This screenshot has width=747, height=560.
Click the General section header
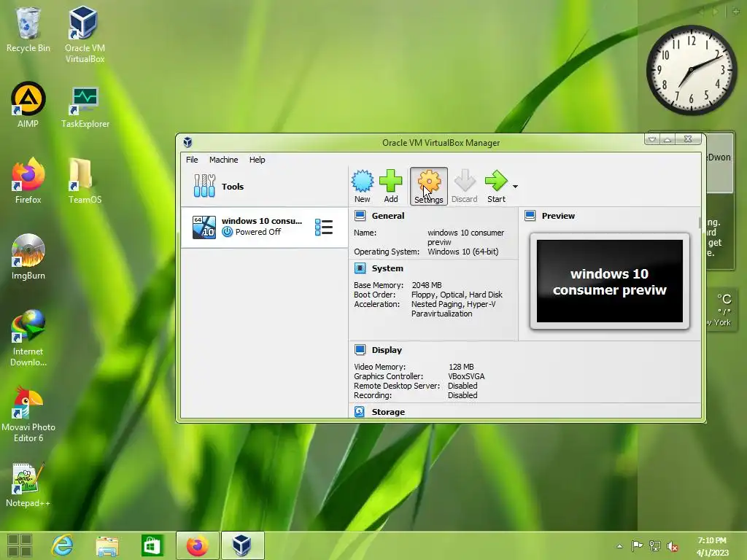387,216
